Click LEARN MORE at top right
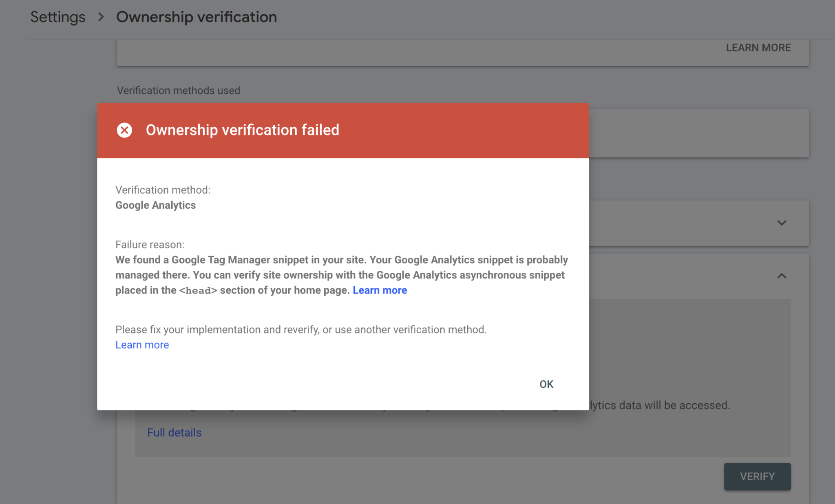The width and height of the screenshot is (835, 504). coord(758,48)
